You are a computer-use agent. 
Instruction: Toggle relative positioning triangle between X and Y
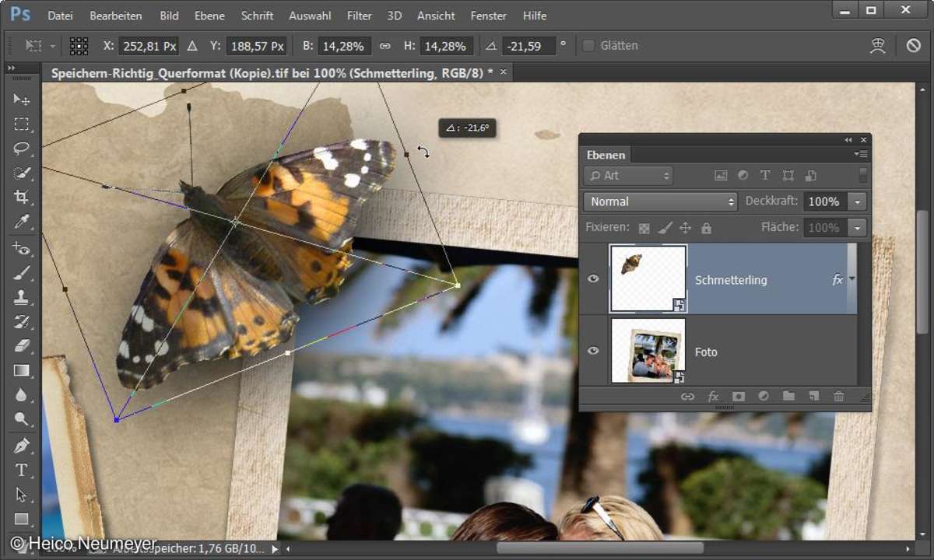click(192, 46)
